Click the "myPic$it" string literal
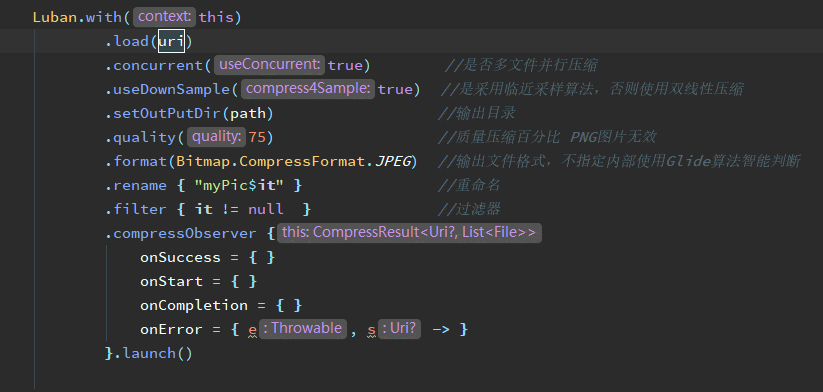 (x=239, y=186)
